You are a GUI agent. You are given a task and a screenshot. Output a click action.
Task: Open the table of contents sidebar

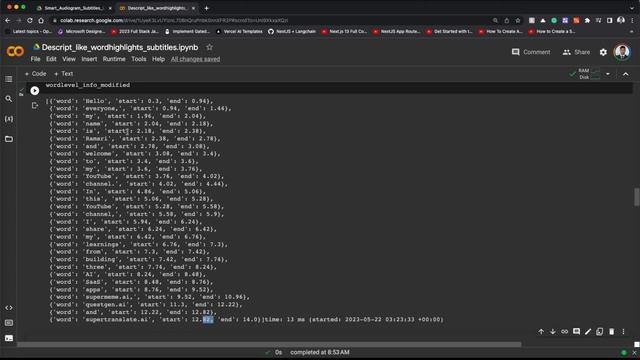(x=9, y=79)
